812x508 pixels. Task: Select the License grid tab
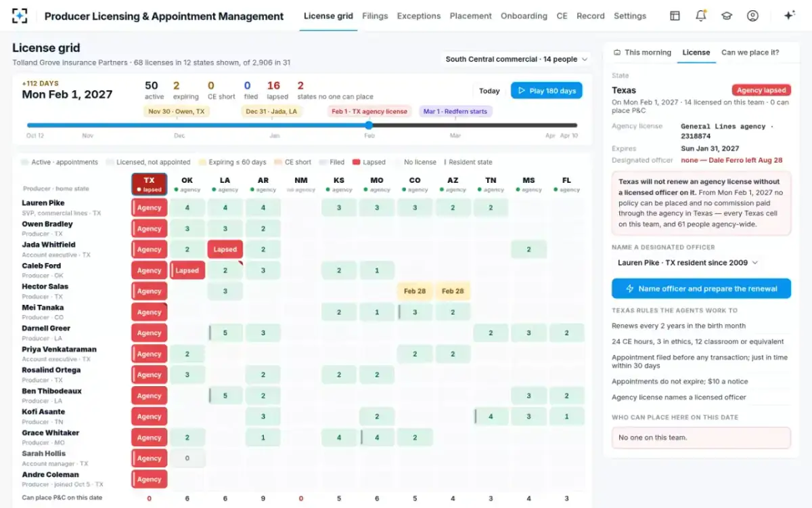[328, 16]
